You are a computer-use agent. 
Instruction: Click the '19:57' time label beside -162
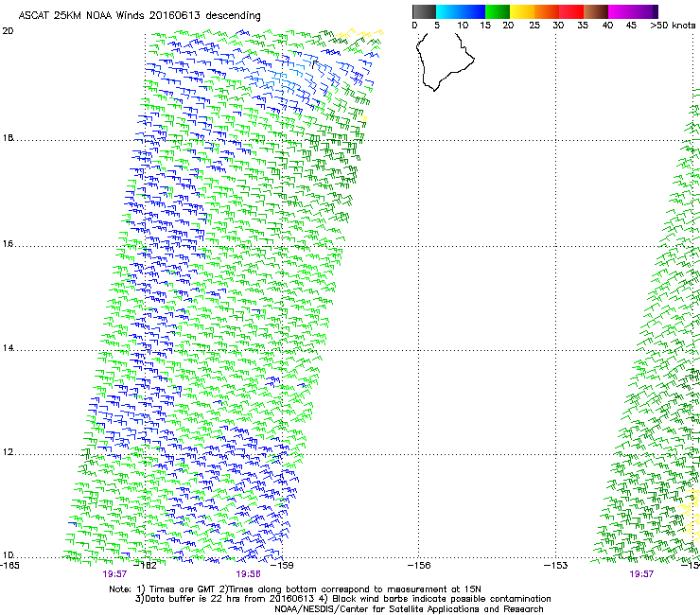click(x=114, y=574)
